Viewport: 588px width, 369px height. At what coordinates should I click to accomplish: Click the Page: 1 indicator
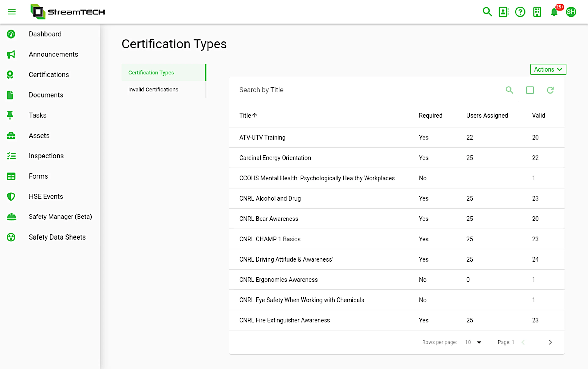[506, 342]
